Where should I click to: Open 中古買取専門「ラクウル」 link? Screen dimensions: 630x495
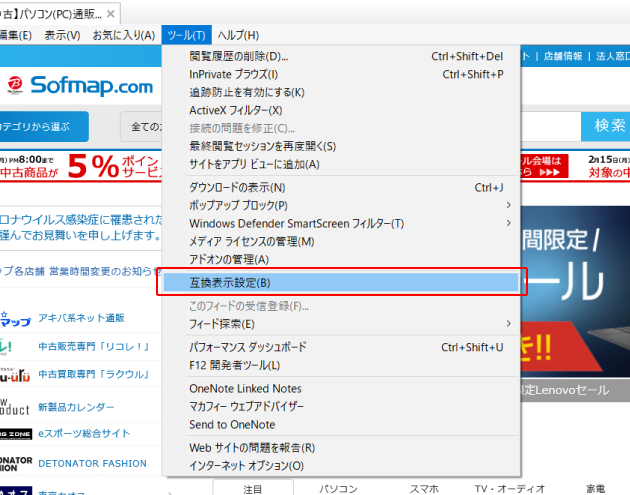(x=94, y=374)
